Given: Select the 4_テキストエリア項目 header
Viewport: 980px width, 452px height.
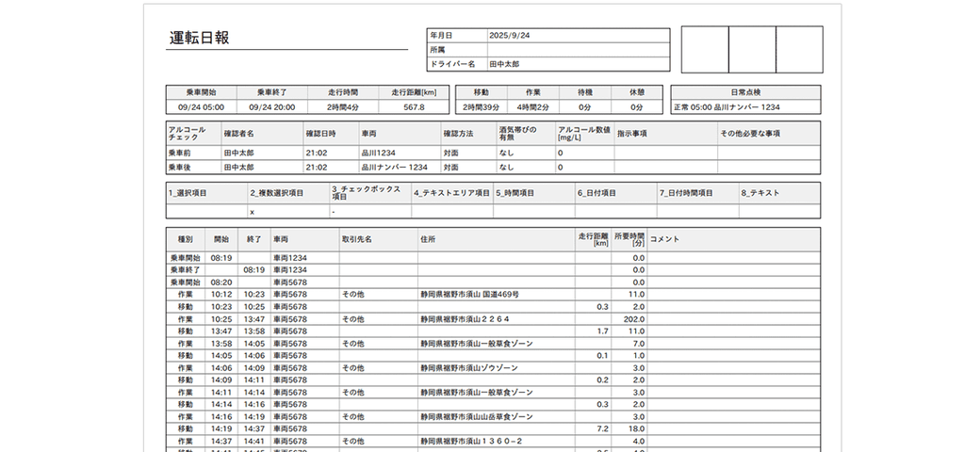Looking at the screenshot, I should [x=452, y=193].
